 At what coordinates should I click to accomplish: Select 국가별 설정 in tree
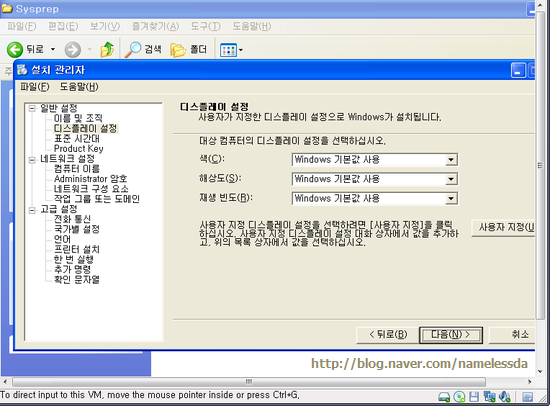tap(77, 229)
